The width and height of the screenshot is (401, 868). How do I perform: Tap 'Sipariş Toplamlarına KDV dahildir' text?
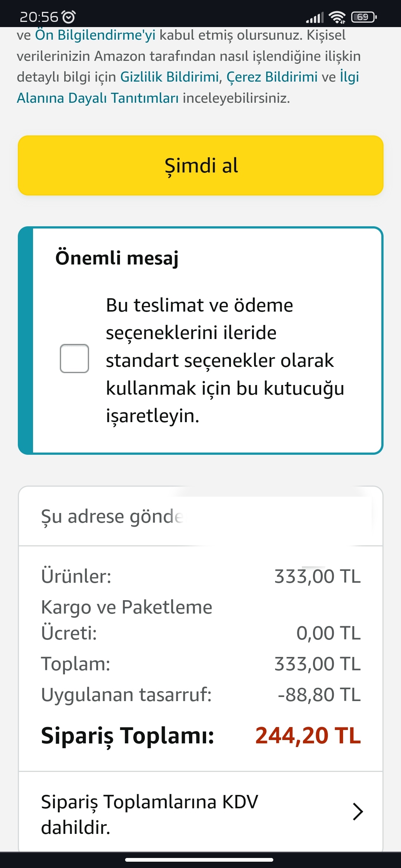click(x=149, y=814)
